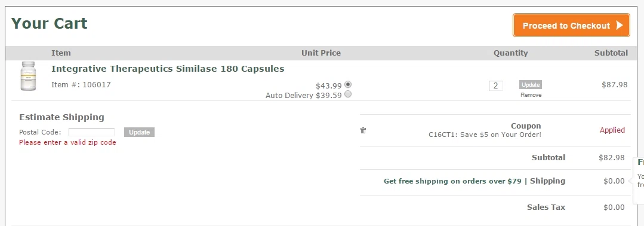Image resolution: width=644 pixels, height=226 pixels.
Task: Choose the Auto Delivery $39.59 option
Action: 348,94
